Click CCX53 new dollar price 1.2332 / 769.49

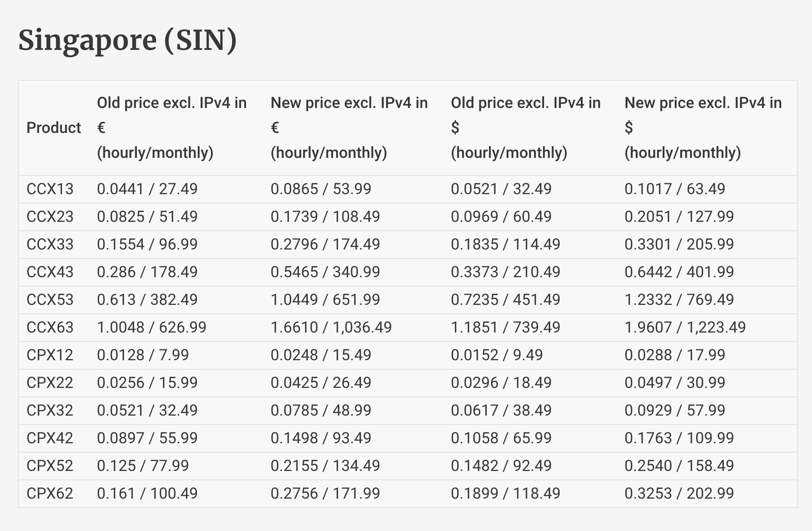tap(679, 300)
